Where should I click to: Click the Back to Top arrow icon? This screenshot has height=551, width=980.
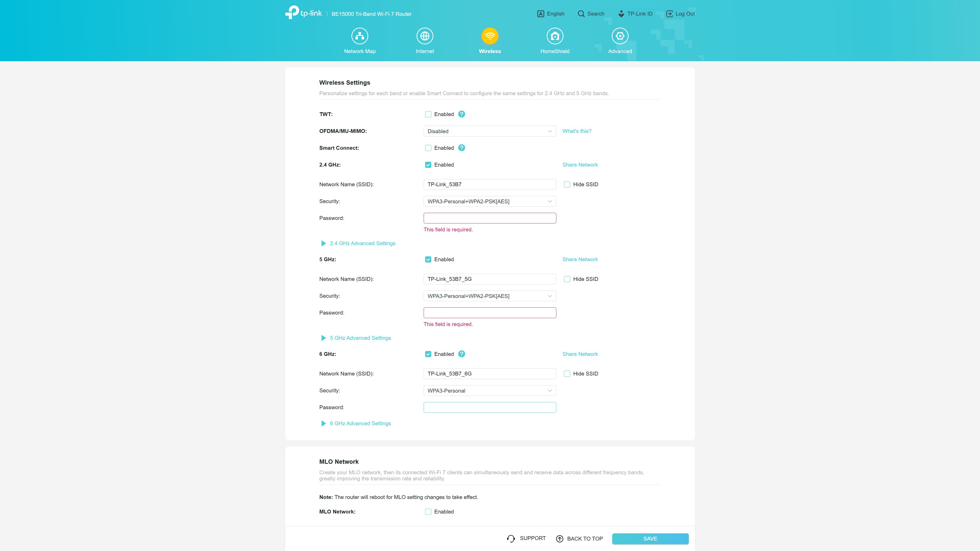coord(560,539)
